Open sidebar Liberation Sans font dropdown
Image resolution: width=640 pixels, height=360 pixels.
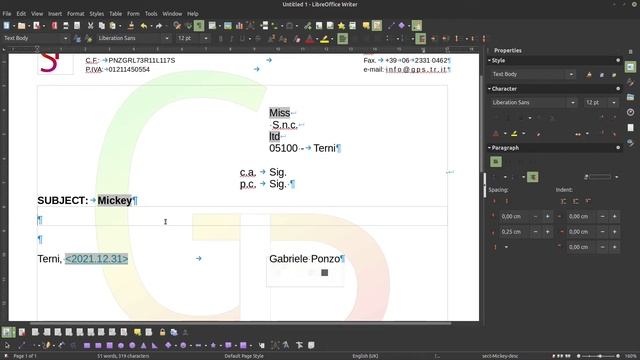click(x=573, y=102)
